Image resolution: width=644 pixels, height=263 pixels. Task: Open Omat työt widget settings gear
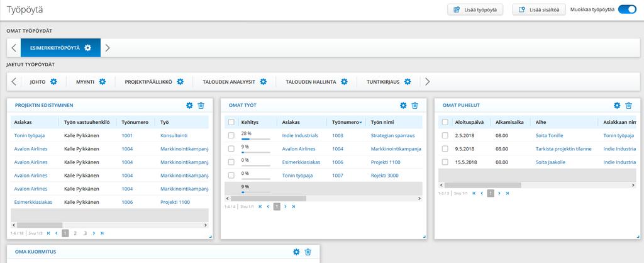[x=403, y=106]
